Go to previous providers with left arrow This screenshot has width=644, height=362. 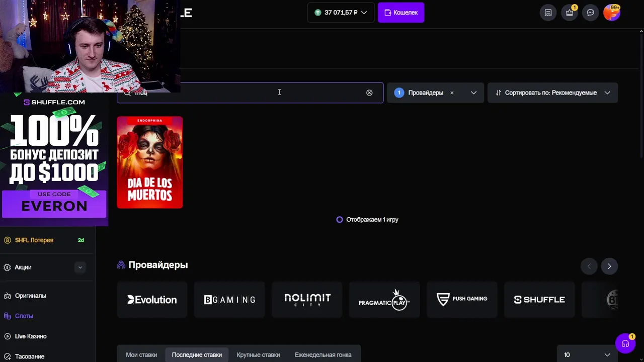(589, 266)
